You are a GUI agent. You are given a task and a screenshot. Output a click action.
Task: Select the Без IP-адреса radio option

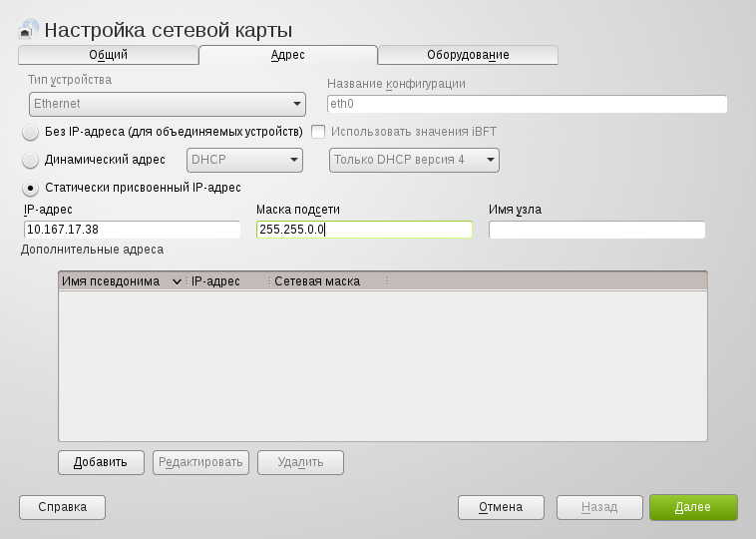[31, 132]
